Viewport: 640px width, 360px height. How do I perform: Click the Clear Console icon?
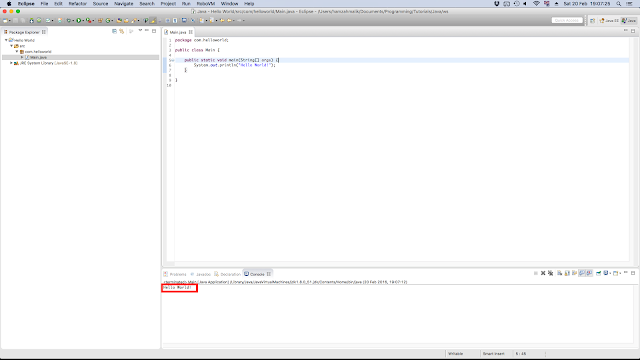(x=560, y=273)
